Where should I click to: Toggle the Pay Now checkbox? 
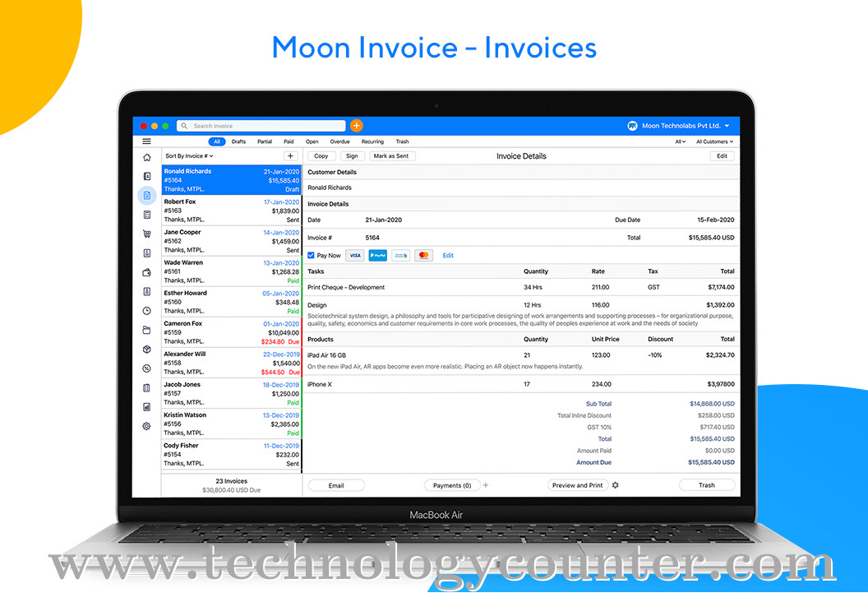[311, 255]
